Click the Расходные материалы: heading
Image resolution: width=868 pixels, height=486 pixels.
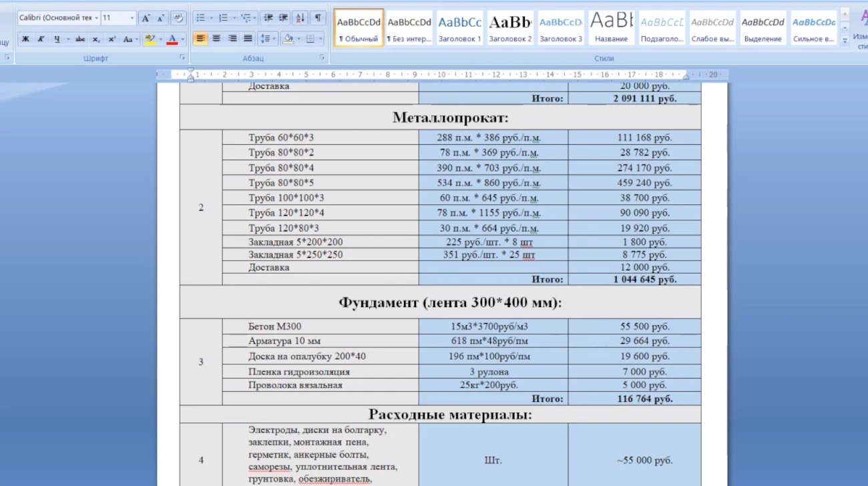(451, 415)
